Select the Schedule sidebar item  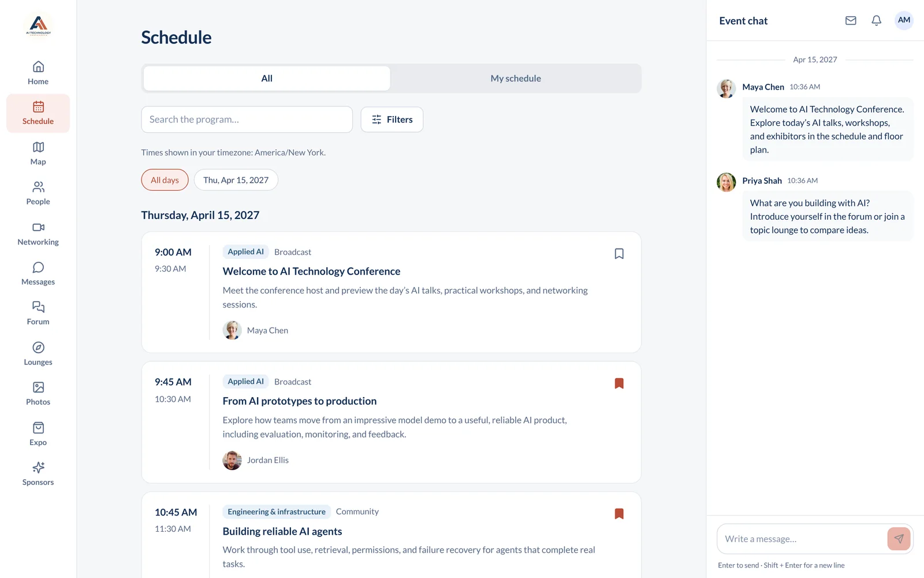tap(38, 113)
